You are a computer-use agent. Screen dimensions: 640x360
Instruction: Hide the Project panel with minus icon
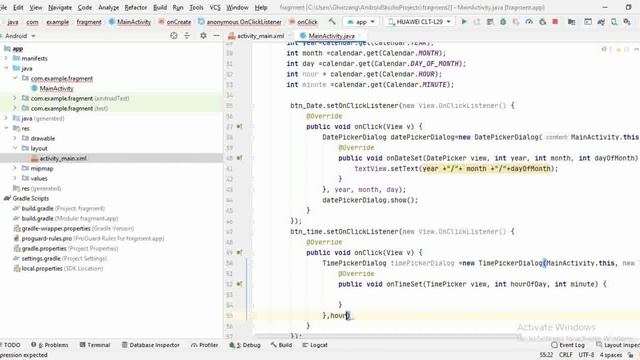tap(216, 36)
